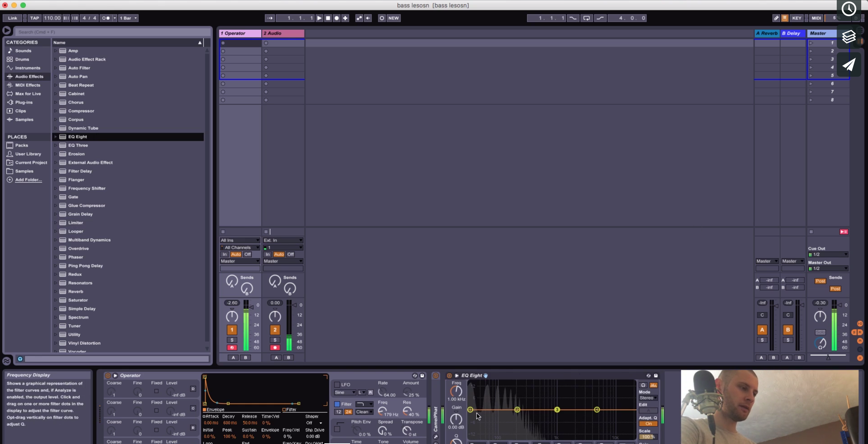Launch Master scene 6
868x444 pixels.
pos(811,84)
